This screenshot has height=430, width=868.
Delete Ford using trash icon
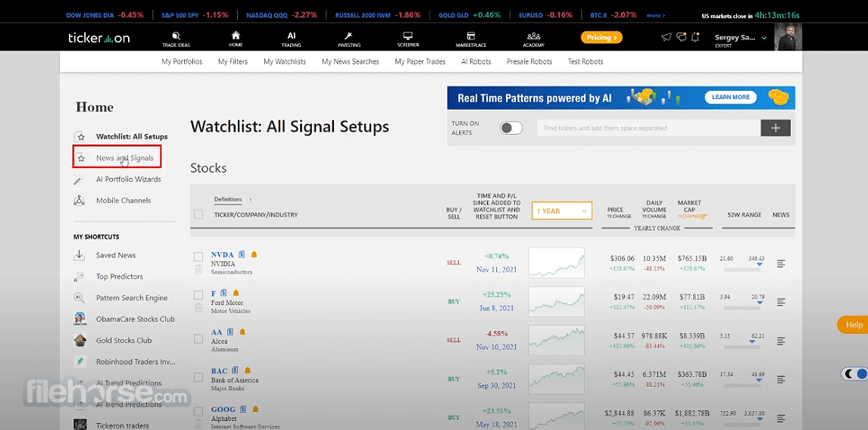coord(198,308)
